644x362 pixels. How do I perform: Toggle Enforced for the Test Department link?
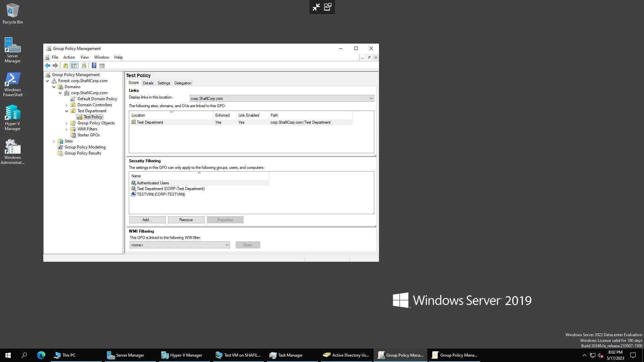point(218,122)
